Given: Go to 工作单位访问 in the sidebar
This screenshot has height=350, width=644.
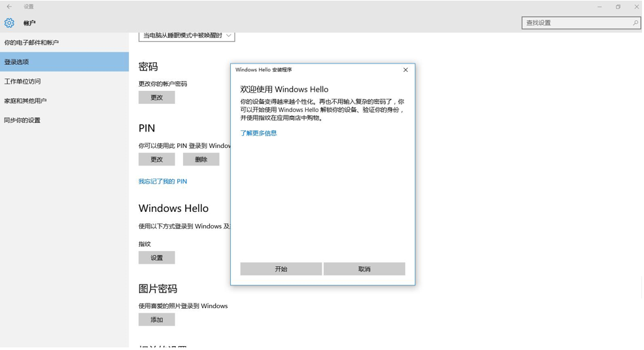Looking at the screenshot, I should point(22,82).
